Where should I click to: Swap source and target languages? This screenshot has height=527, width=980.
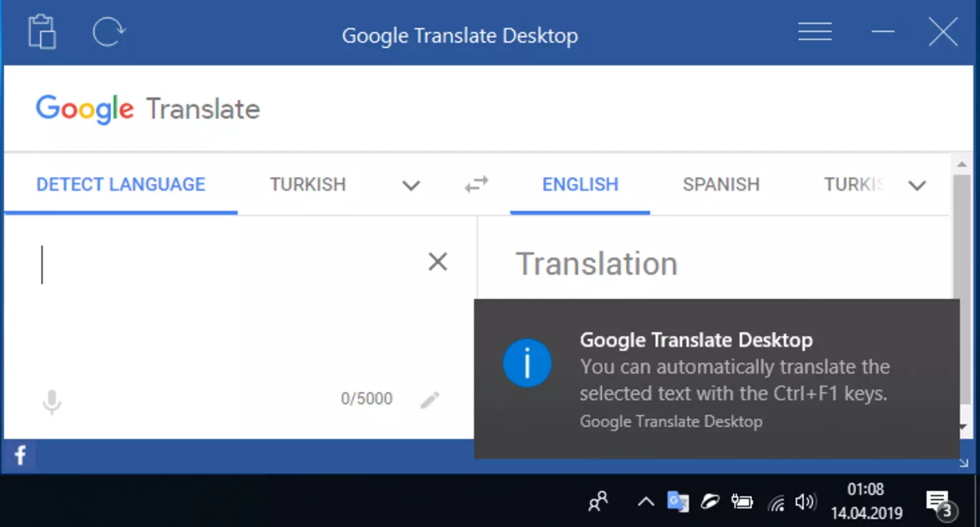[476, 184]
